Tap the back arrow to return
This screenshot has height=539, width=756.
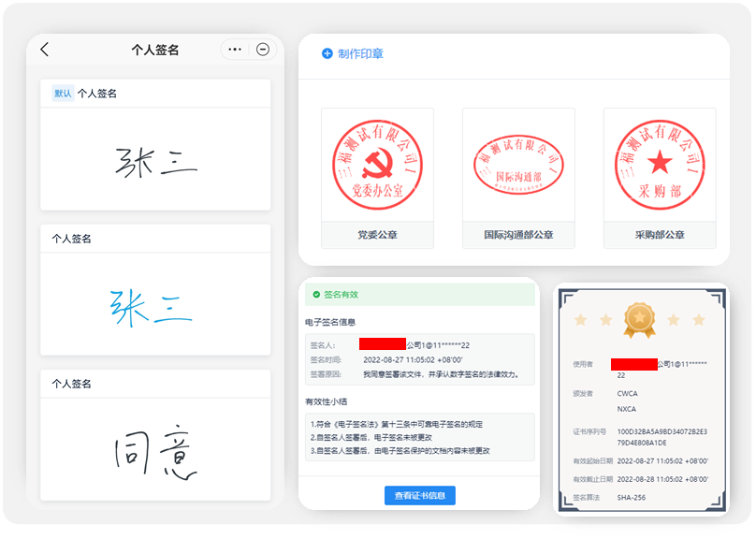[45, 50]
